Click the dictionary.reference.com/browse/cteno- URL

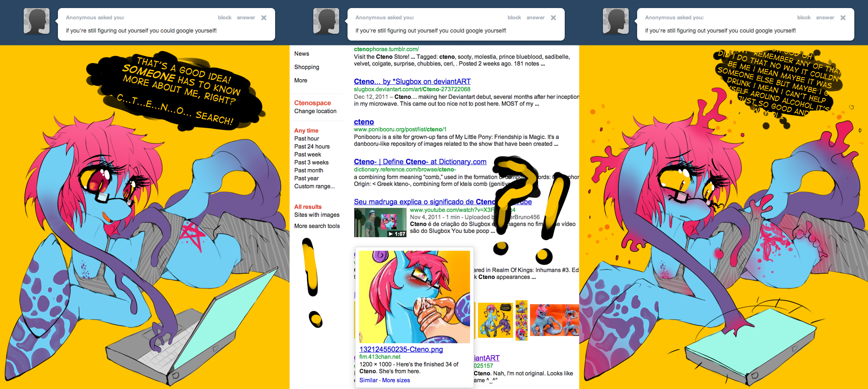point(405,170)
